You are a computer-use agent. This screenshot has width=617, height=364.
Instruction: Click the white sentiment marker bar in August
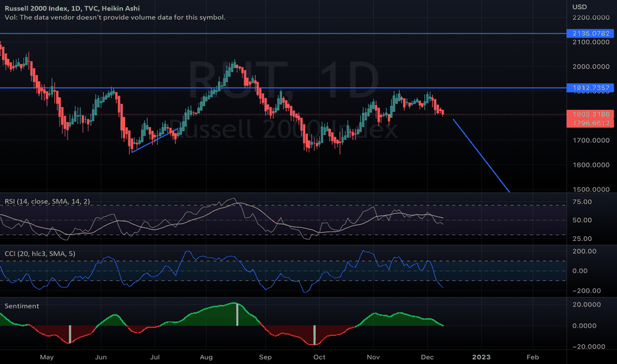(237, 314)
